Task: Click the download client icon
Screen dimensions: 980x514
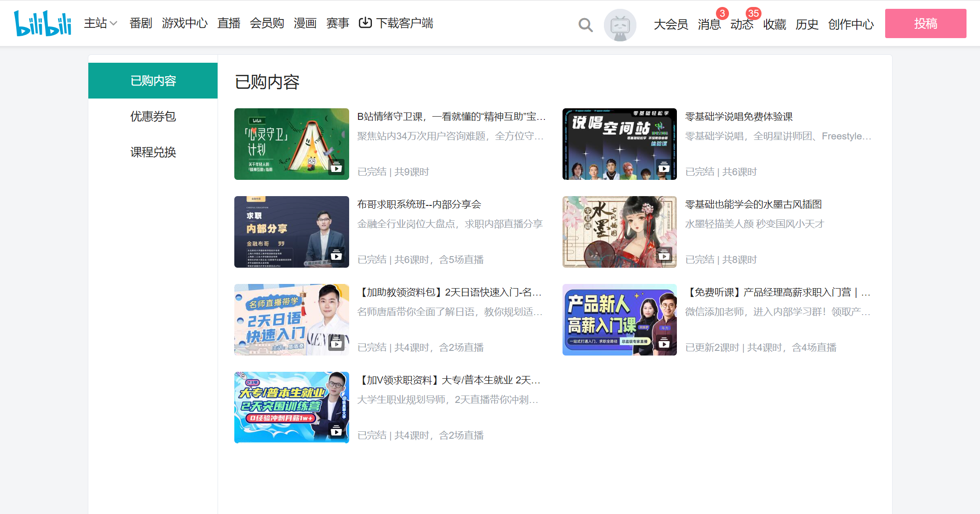Action: tap(365, 23)
